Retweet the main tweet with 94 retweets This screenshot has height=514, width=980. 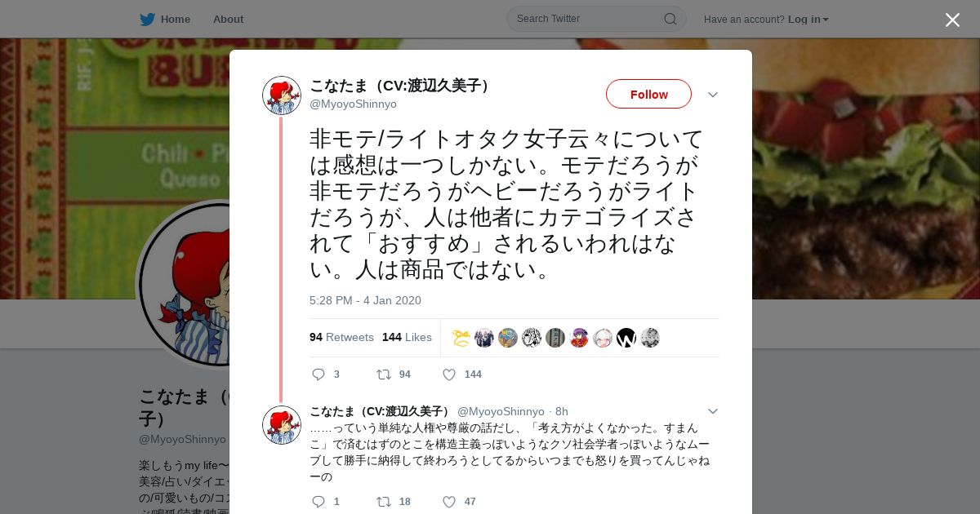(x=383, y=374)
